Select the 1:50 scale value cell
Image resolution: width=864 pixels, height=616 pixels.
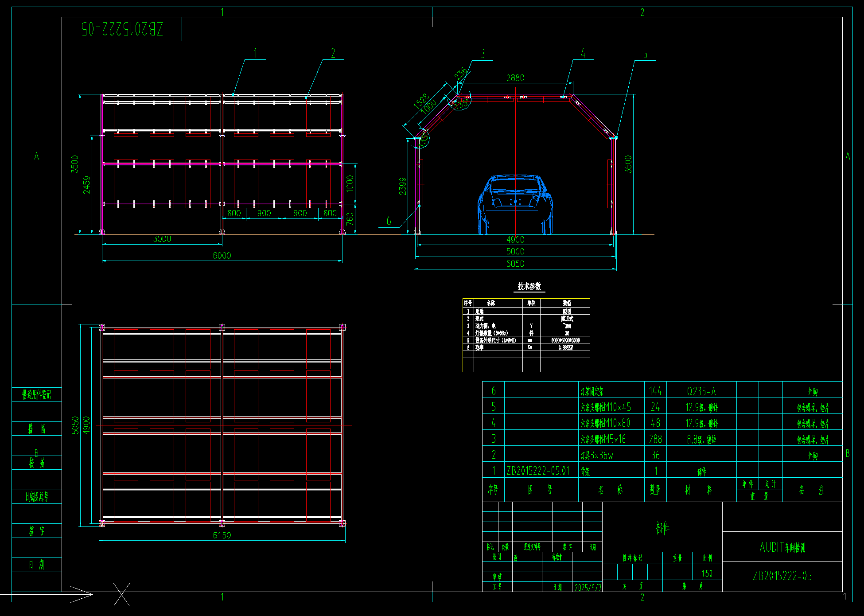[x=707, y=573]
